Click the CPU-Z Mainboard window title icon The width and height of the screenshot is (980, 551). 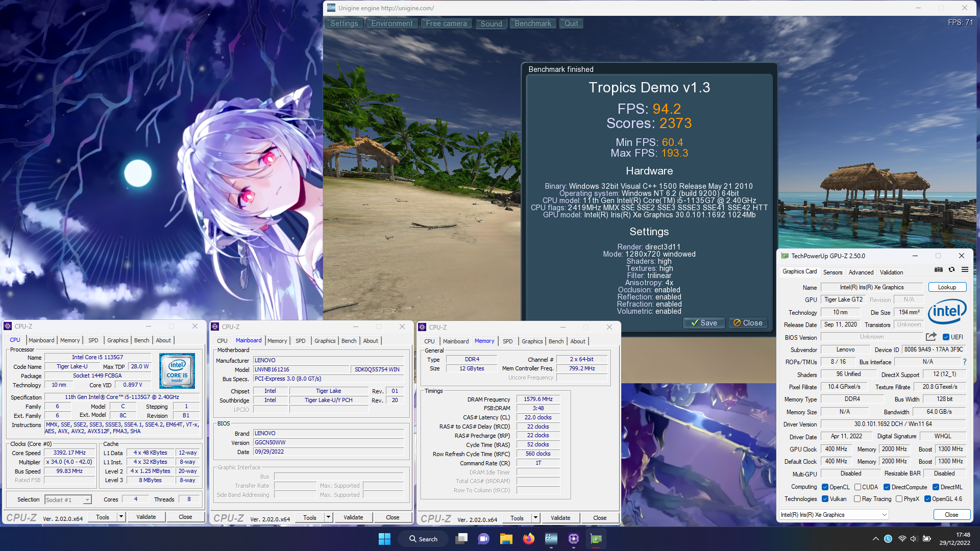click(215, 327)
